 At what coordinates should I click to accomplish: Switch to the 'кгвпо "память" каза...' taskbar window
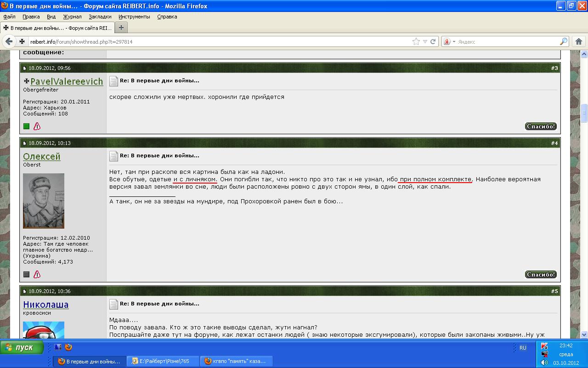[237, 361]
